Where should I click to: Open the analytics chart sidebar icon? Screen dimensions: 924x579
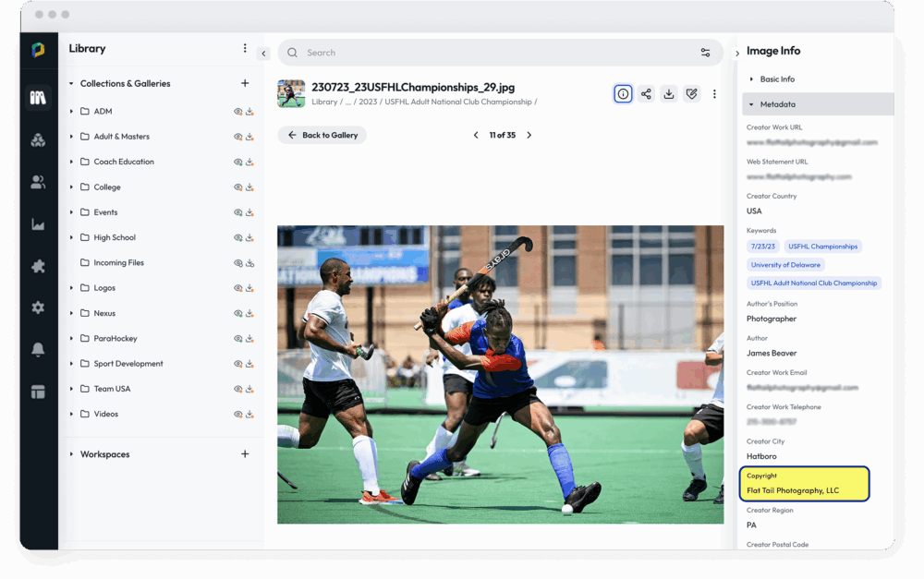[38, 224]
